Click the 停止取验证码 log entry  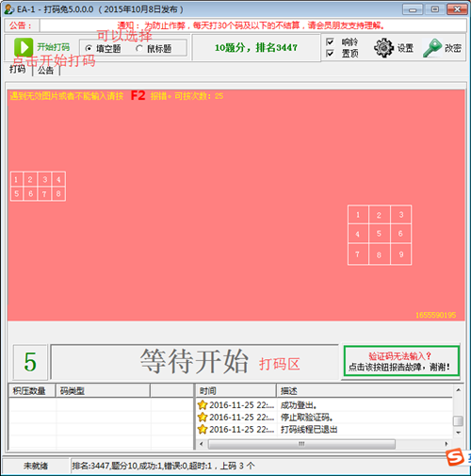pos(325,418)
